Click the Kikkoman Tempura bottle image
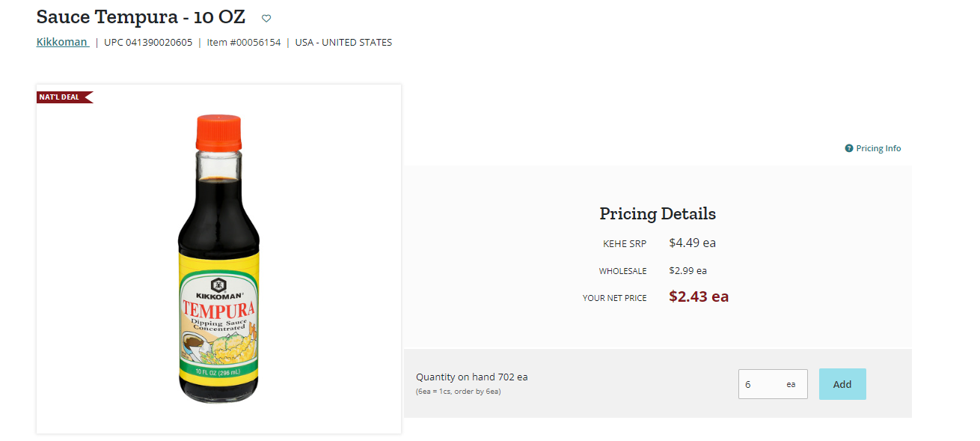 [218, 259]
